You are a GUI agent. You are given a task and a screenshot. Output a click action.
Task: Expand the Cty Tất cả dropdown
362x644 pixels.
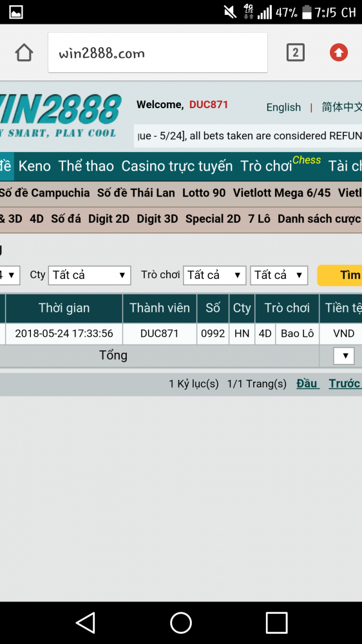pos(90,275)
